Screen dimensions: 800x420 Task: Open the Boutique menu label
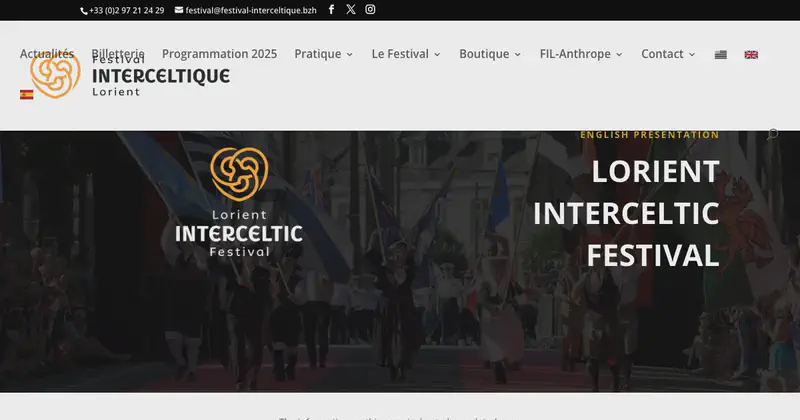(x=484, y=54)
